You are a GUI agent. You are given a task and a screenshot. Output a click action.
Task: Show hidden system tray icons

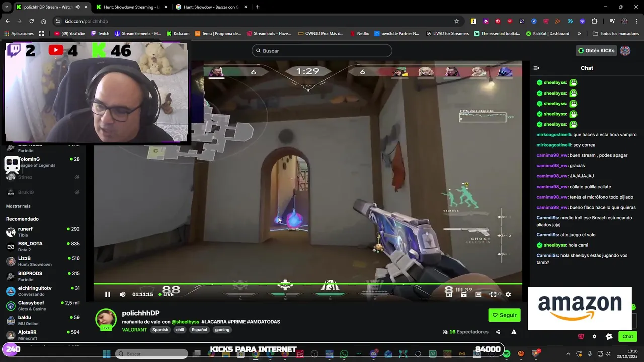pyautogui.click(x=568, y=354)
